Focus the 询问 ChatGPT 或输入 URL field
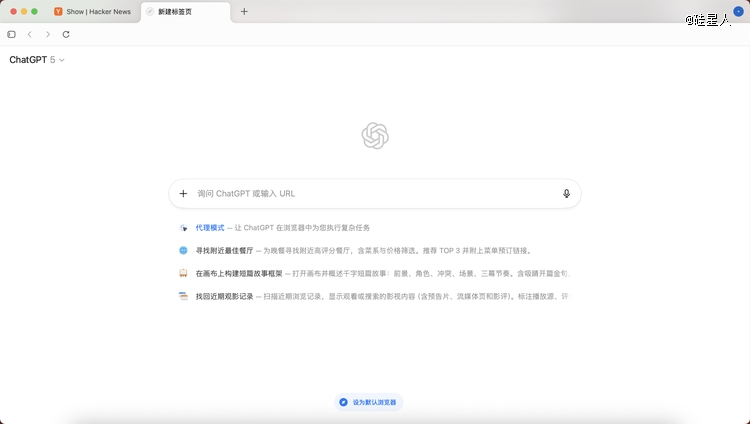 pyautogui.click(x=370, y=194)
